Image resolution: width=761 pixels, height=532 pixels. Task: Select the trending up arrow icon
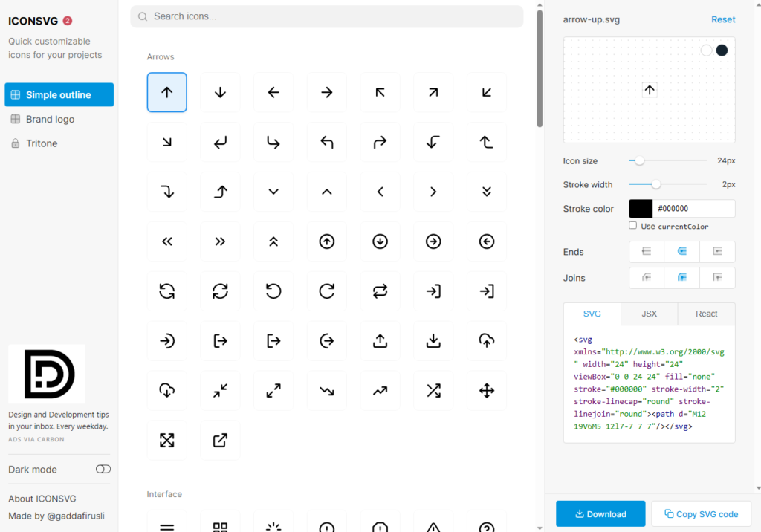tap(380, 390)
